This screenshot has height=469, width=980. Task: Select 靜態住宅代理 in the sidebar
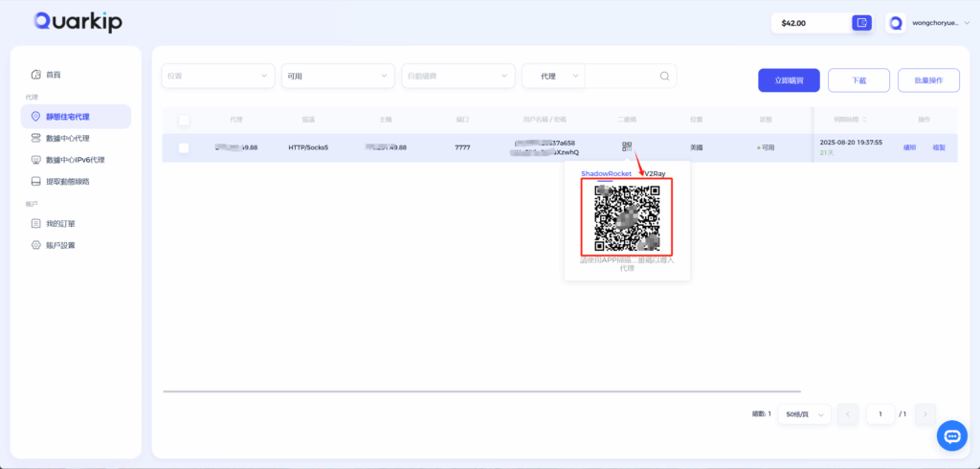tap(76, 117)
